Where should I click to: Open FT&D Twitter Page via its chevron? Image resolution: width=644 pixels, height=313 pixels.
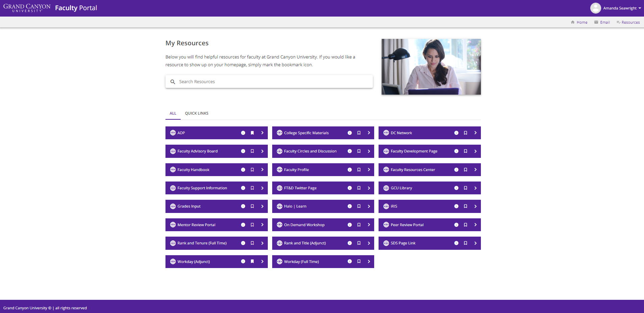(x=369, y=188)
